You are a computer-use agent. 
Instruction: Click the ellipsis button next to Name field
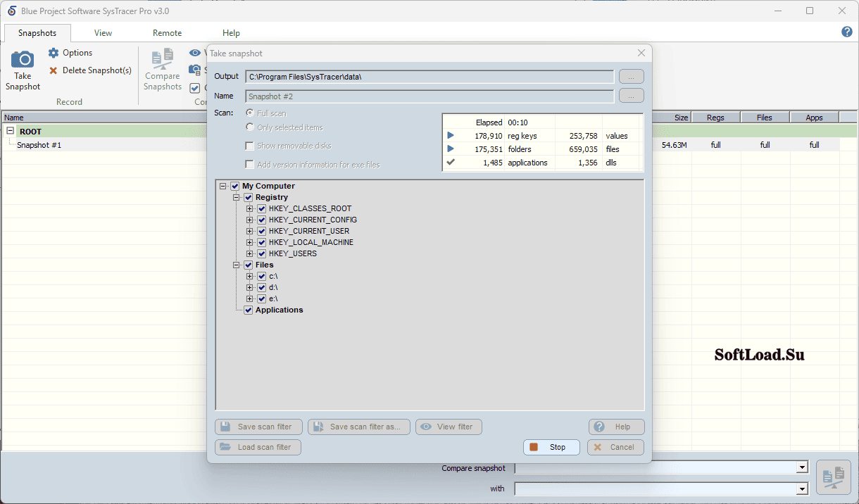(x=632, y=96)
